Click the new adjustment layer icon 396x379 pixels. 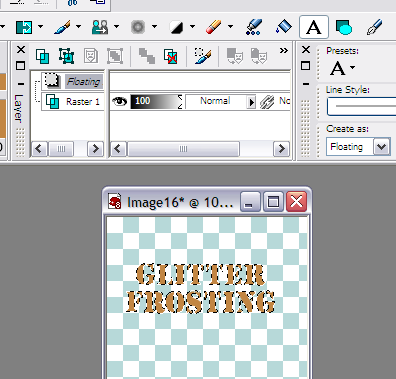click(115, 56)
